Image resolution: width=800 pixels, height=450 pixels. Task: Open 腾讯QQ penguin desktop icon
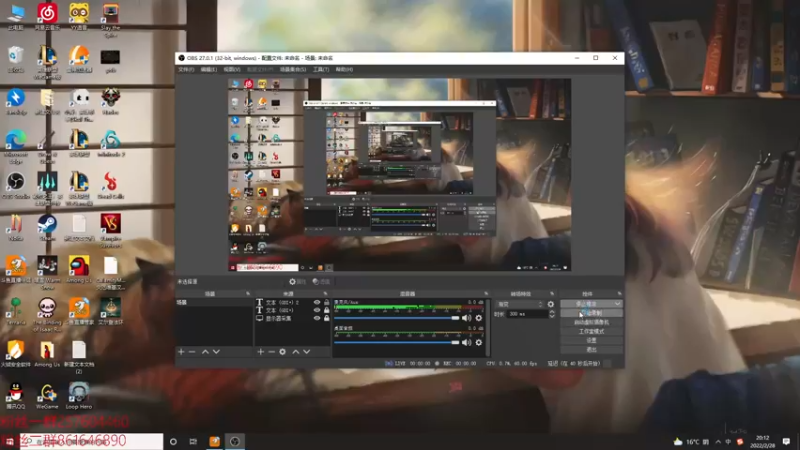click(x=16, y=396)
